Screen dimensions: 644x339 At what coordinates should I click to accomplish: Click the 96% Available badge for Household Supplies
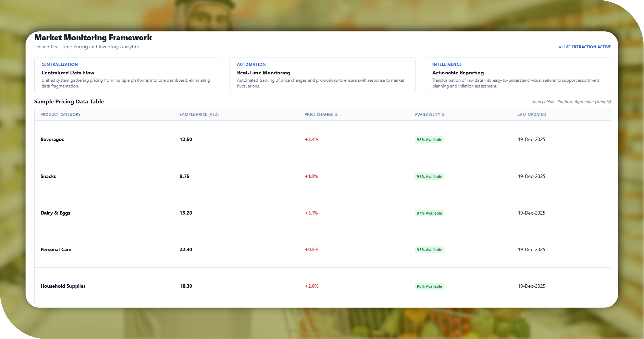point(429,286)
